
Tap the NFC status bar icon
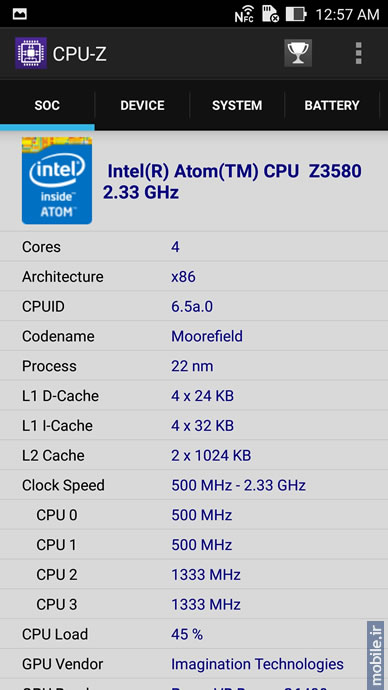tap(244, 14)
